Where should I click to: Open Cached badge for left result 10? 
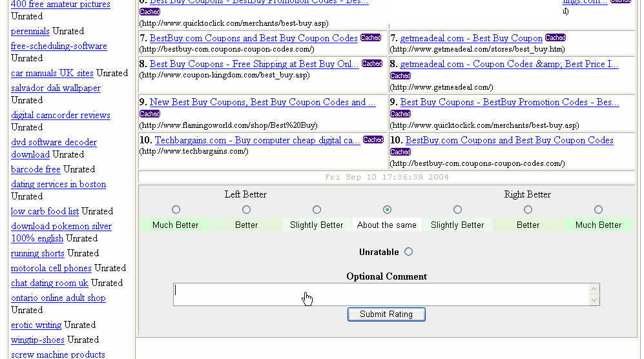pyautogui.click(x=373, y=139)
